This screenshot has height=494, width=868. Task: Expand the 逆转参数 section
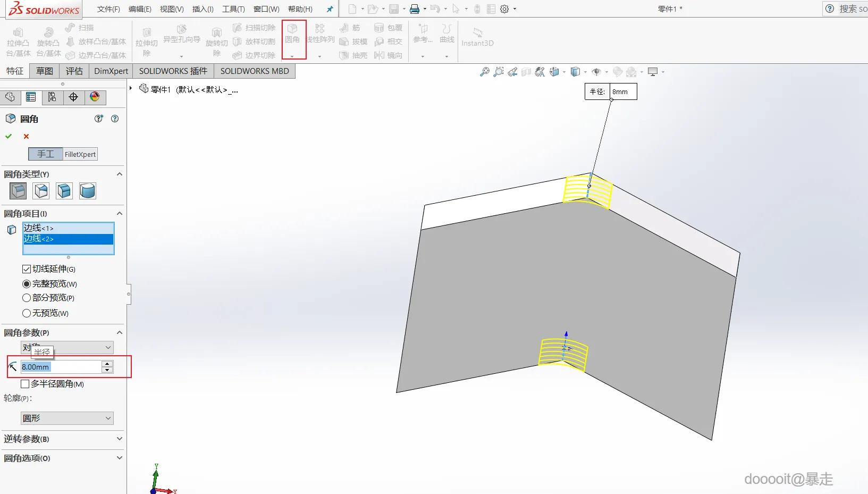[120, 439]
